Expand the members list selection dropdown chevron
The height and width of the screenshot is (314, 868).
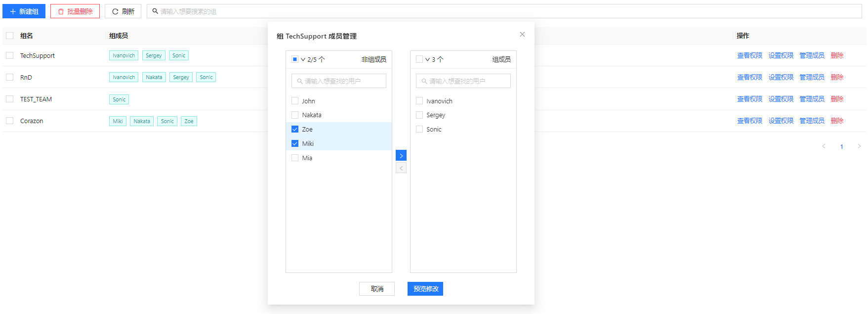(427, 60)
